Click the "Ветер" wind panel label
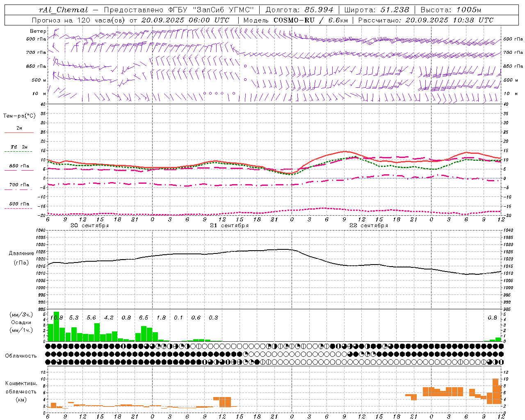The image size is (525, 420). [x=38, y=31]
